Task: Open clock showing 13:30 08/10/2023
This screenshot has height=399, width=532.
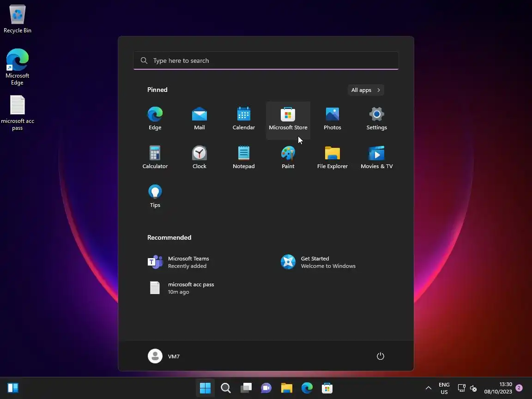Action: coord(498,388)
